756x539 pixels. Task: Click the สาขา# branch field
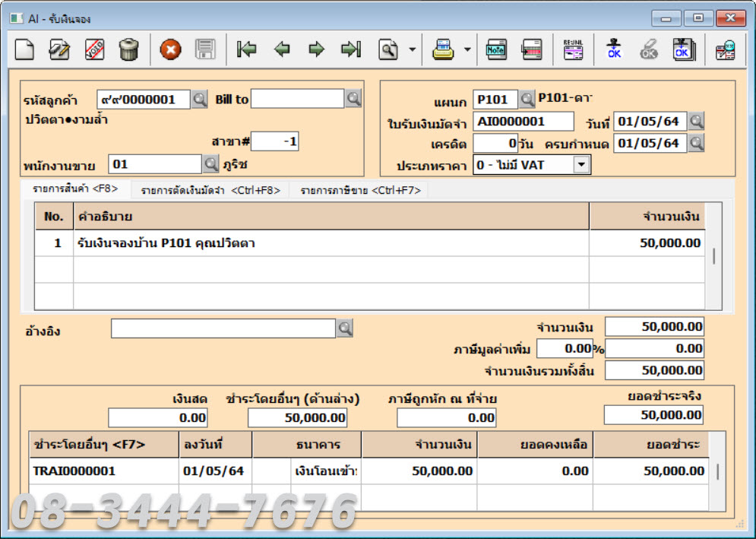(x=275, y=141)
